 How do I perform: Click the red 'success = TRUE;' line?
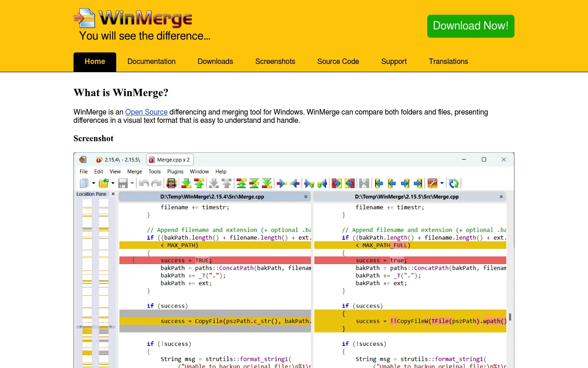215,260
